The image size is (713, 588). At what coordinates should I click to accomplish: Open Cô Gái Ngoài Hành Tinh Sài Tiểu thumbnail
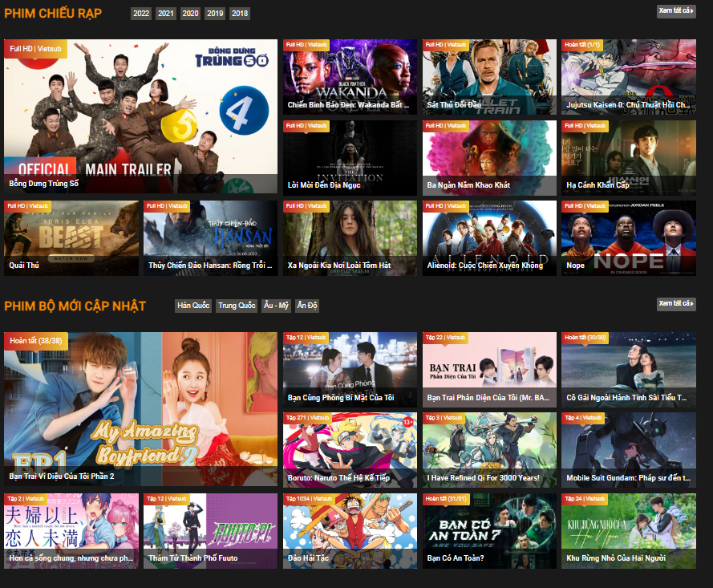[629, 370]
